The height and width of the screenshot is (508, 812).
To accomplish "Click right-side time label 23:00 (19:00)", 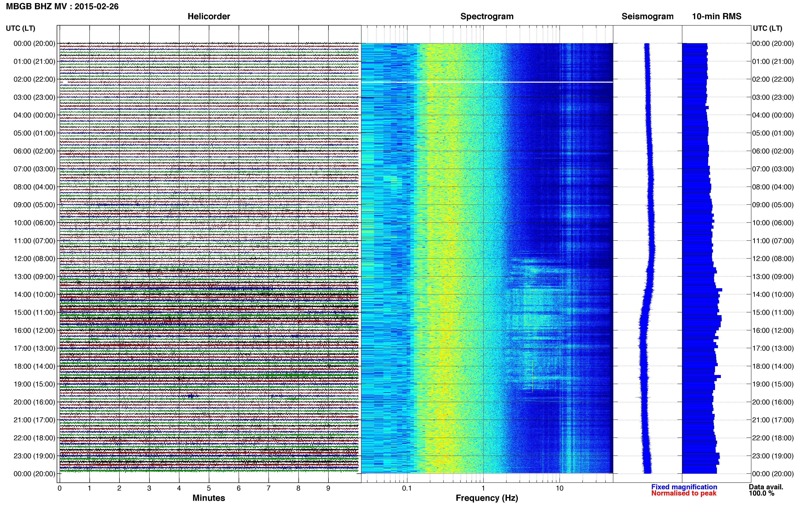I will (773, 456).
